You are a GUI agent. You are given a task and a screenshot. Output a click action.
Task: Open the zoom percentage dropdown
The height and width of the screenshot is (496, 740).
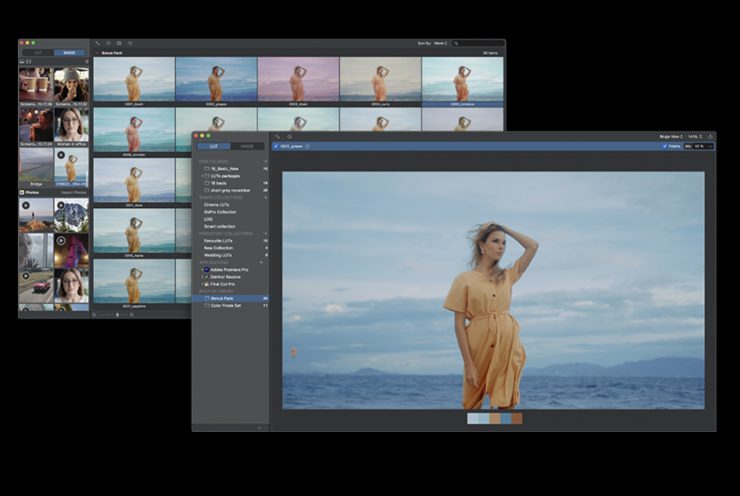[696, 136]
